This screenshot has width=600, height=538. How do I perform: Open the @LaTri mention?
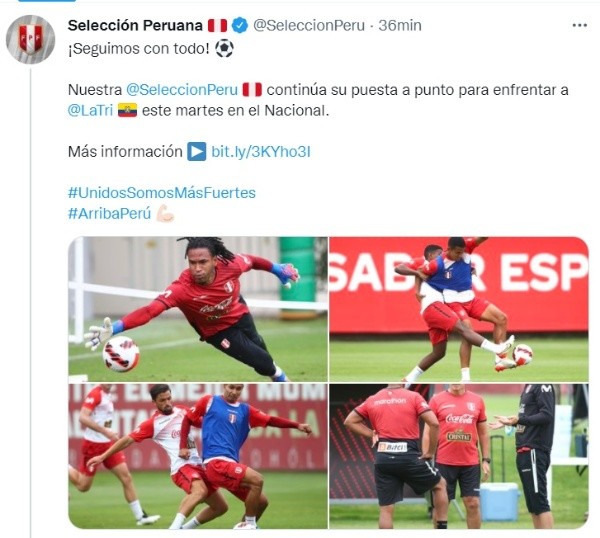click(x=90, y=111)
